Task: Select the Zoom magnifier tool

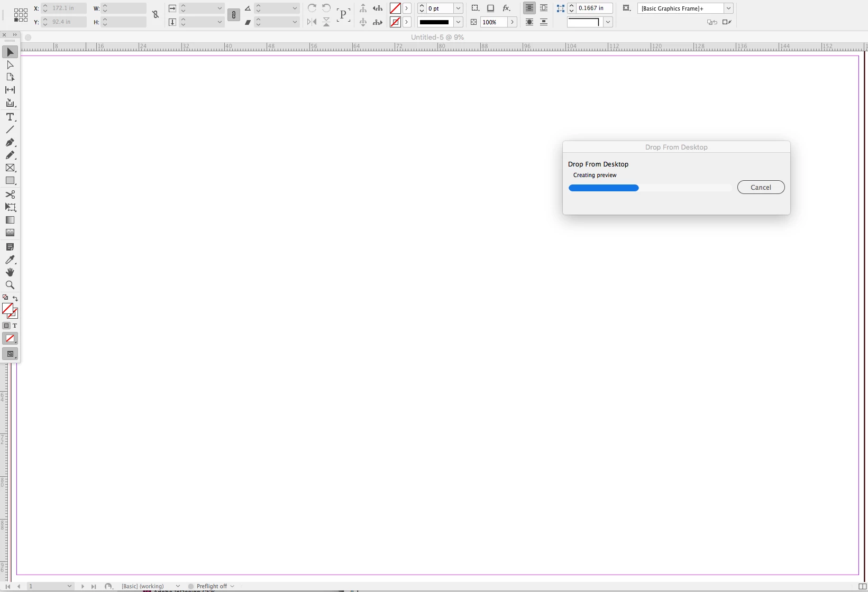Action: pyautogui.click(x=10, y=285)
